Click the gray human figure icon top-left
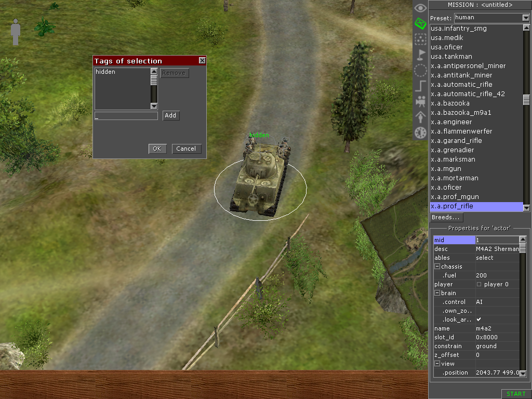Screen dimensions: 532x399 pyautogui.click(x=15, y=32)
